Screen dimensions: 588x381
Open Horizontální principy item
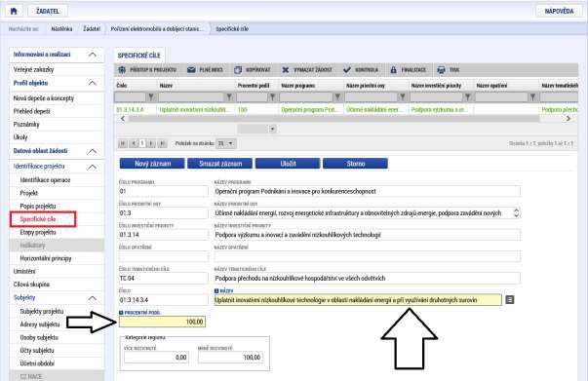tap(46, 258)
